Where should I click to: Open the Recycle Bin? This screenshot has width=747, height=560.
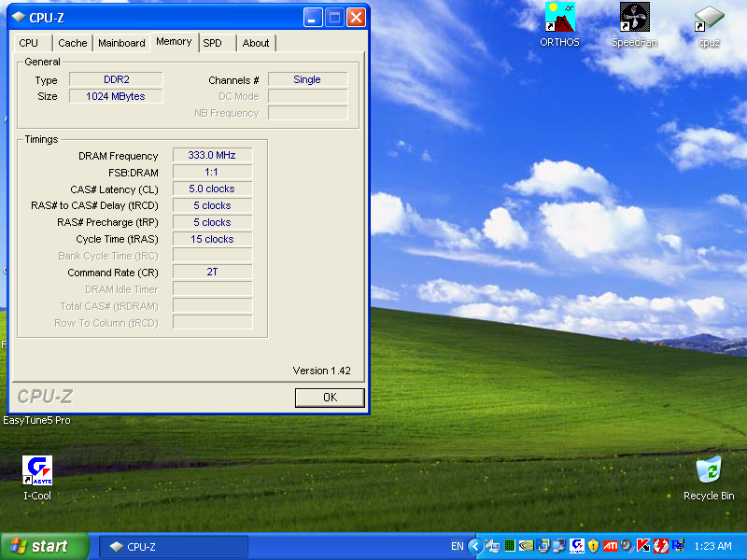point(709,469)
